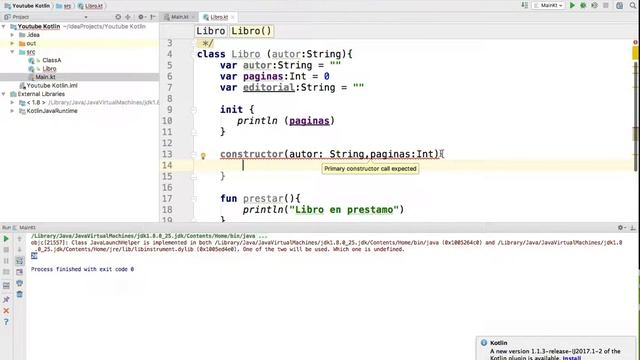Hide the Run panel with the minimize icon
The width and height of the screenshot is (640, 360).
(x=633, y=228)
